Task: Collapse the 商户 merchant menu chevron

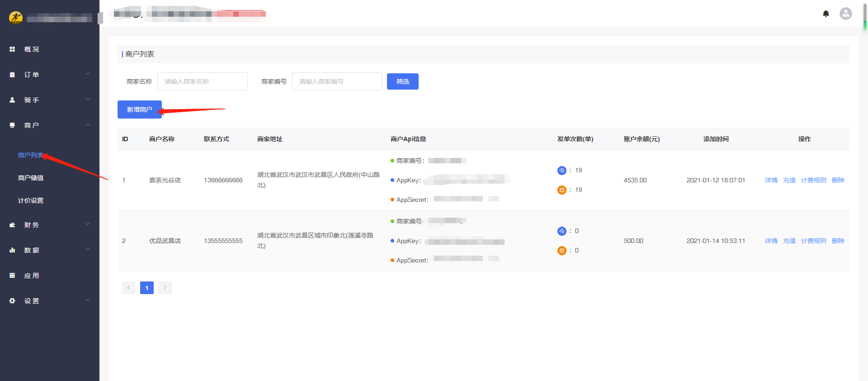Action: (88, 125)
